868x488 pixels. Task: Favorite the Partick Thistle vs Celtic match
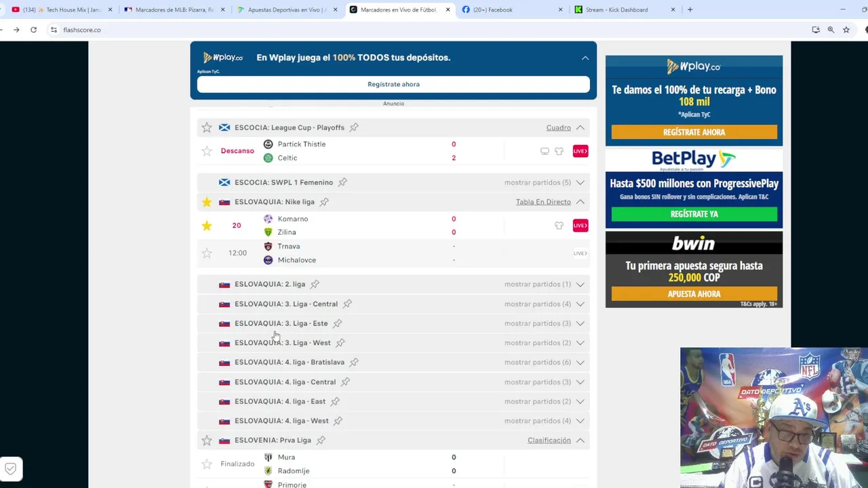coord(207,151)
